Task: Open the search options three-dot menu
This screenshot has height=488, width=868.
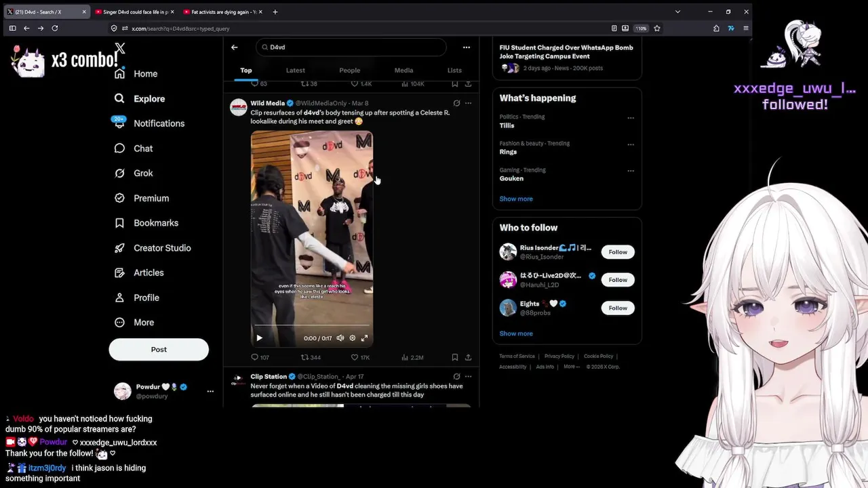Action: 466,47
